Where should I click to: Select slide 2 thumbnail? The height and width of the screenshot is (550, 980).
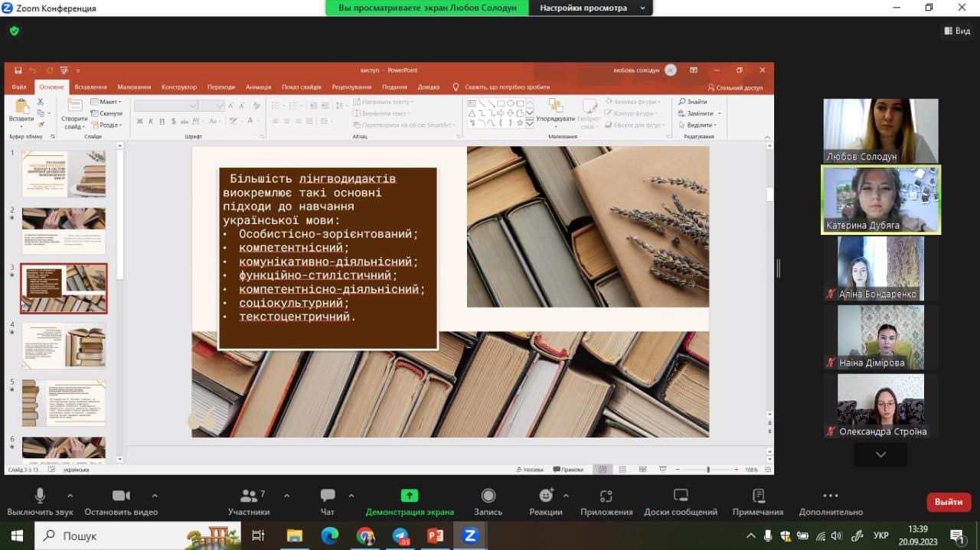coord(64,230)
